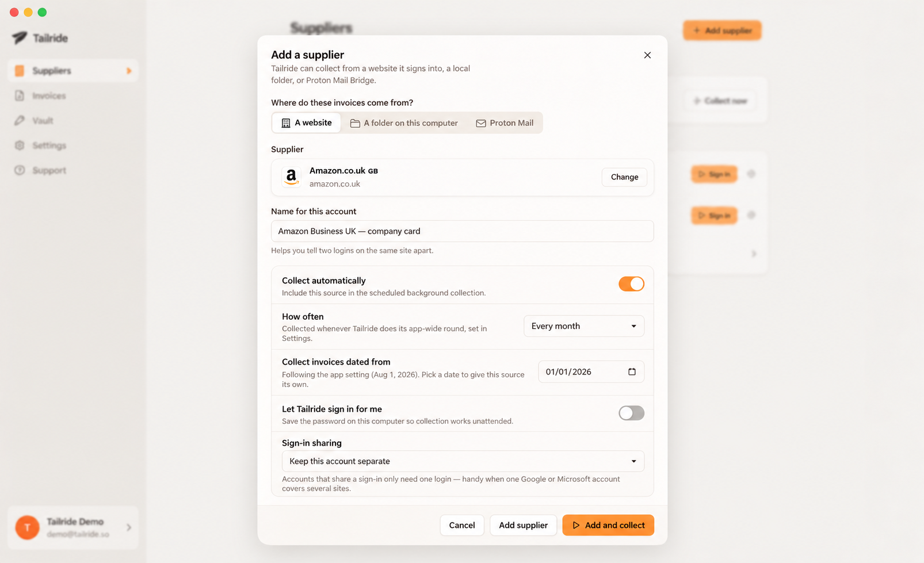Click the collect invoices date field

[x=591, y=372]
